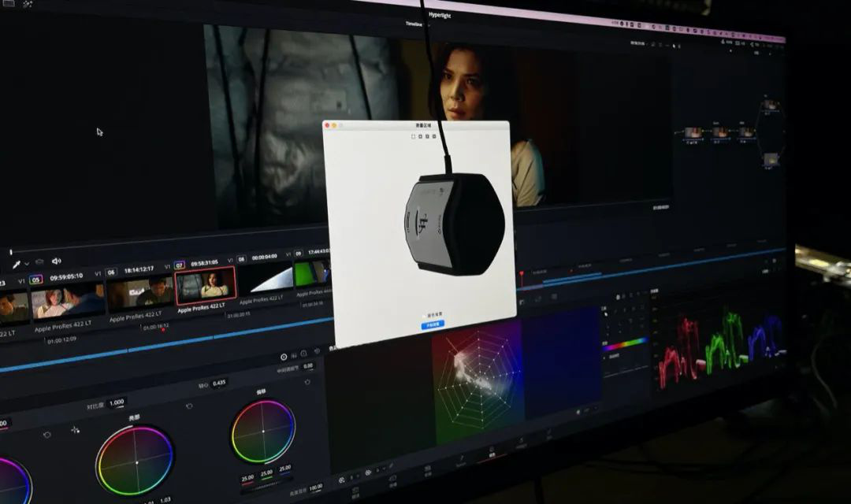
Task: Toggle the checkbox above the blue measurement button
Action: [425, 316]
